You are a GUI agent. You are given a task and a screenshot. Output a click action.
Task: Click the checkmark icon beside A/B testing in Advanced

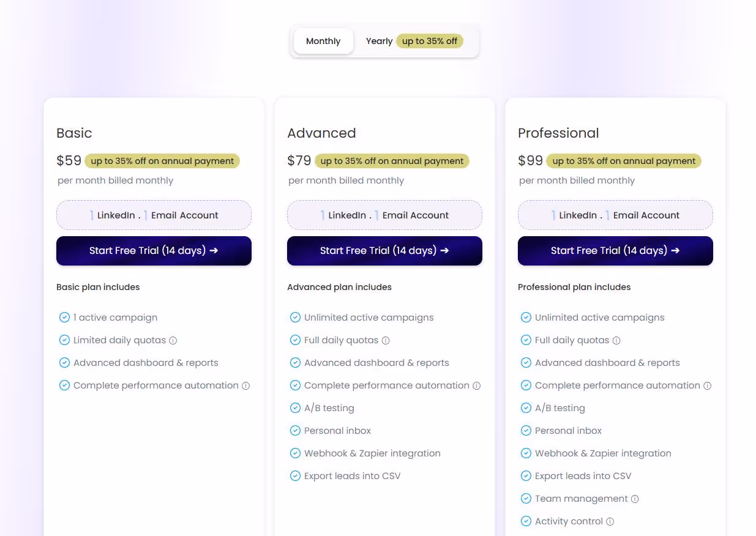click(x=295, y=408)
